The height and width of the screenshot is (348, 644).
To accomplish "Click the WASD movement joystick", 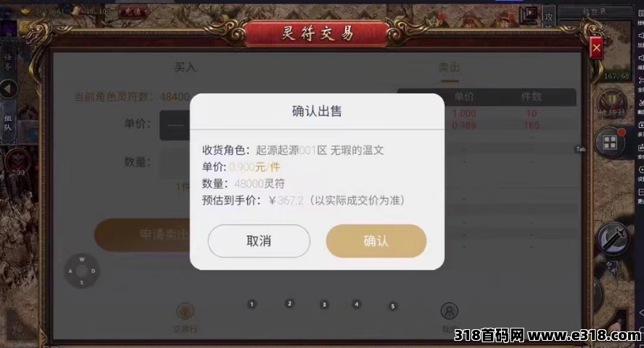I will pos(82,271).
